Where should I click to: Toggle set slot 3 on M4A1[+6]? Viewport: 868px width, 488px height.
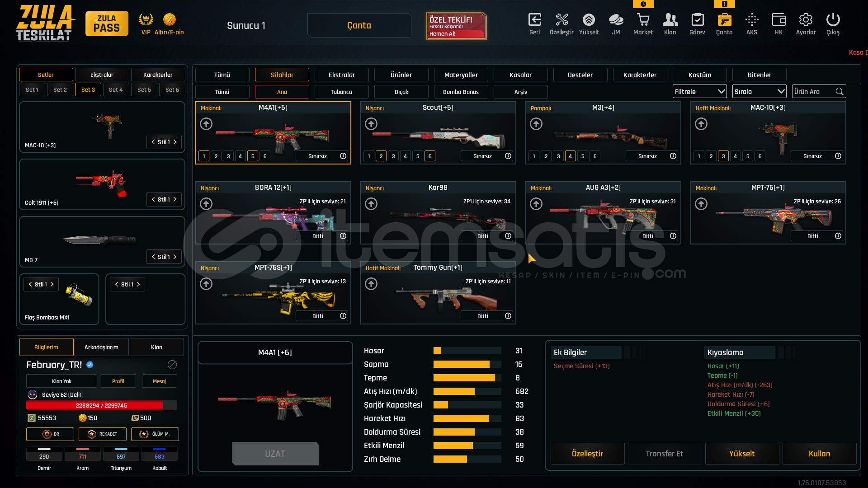point(228,156)
